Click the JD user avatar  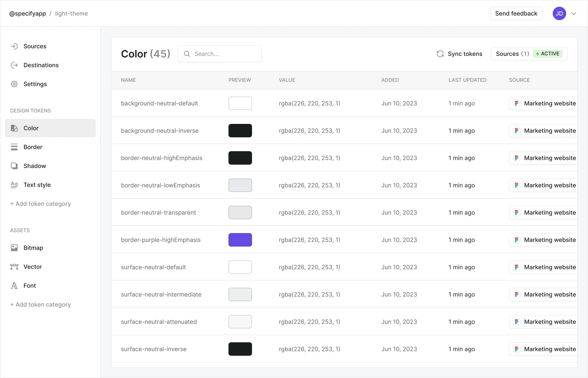tap(559, 14)
